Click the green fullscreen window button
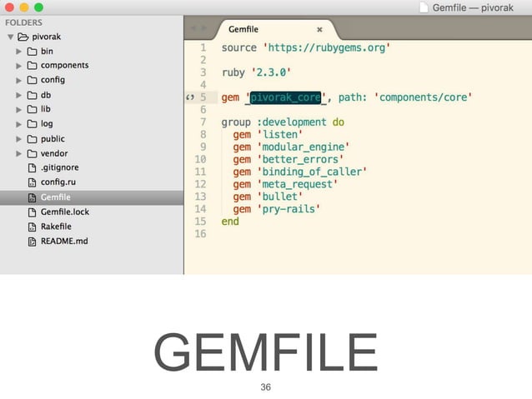Viewport: 532px width, 399px height. click(x=38, y=7)
